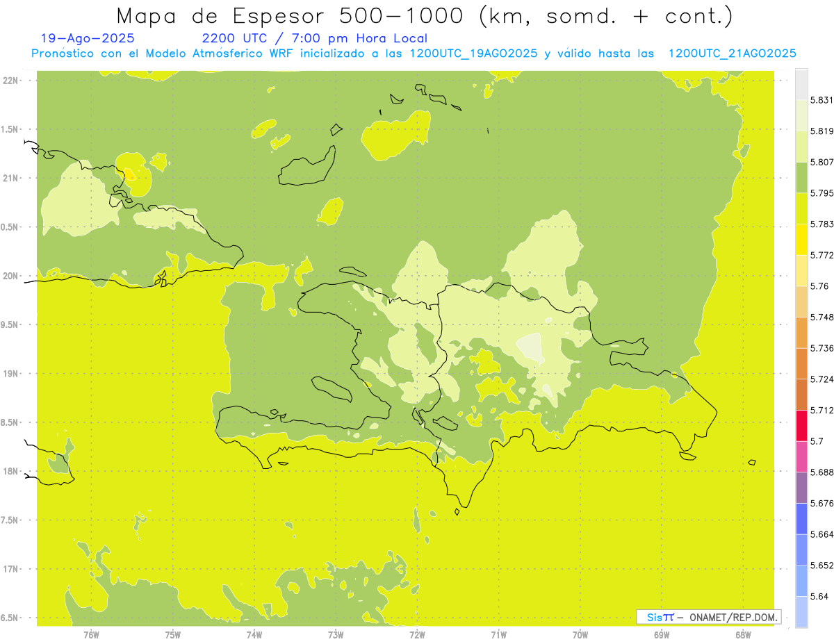Click the legend value 5.819
Viewport: 834px width, 644px height.
pos(823,131)
